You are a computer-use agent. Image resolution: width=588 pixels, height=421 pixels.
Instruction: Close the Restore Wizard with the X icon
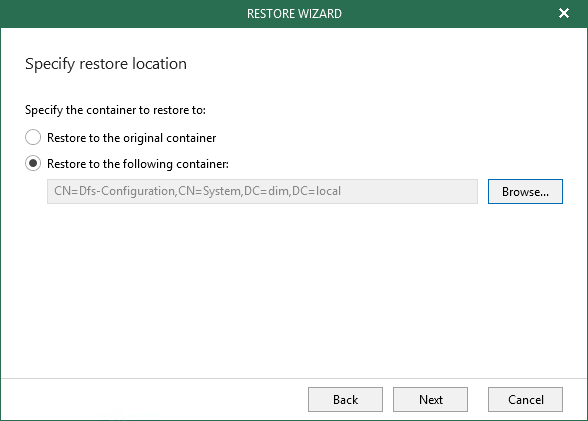pyautogui.click(x=564, y=13)
